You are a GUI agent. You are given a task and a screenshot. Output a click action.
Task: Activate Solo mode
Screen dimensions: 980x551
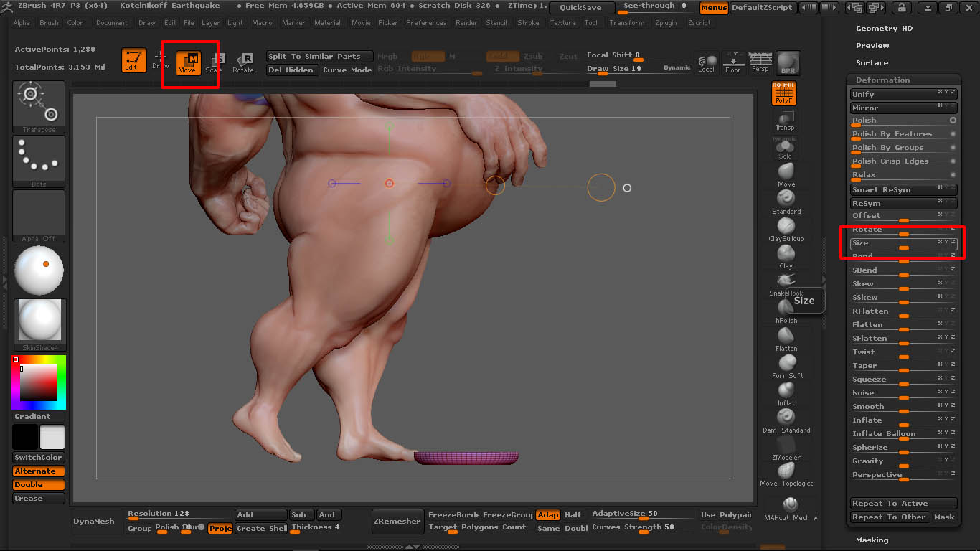point(784,148)
